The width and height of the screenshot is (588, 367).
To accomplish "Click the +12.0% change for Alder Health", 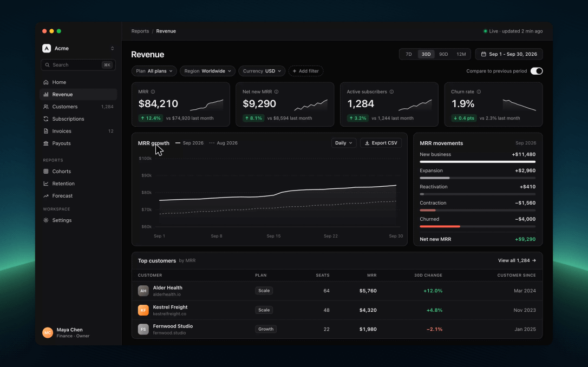I will click(x=433, y=291).
